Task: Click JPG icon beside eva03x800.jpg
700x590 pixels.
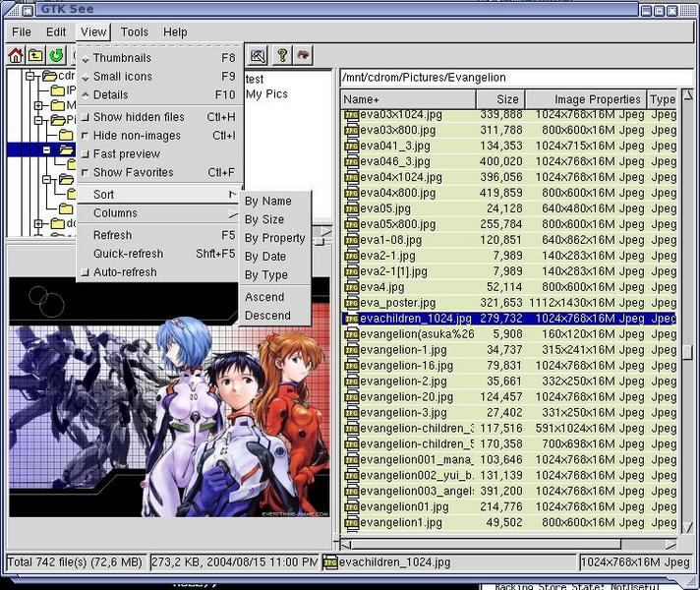Action: point(351,131)
